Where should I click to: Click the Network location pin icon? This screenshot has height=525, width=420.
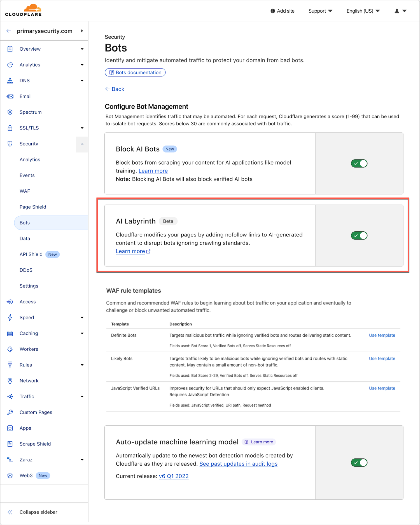click(x=10, y=381)
